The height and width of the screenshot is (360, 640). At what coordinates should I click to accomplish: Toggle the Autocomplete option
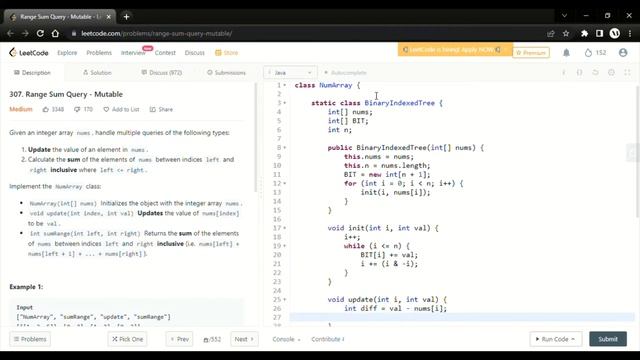point(345,73)
